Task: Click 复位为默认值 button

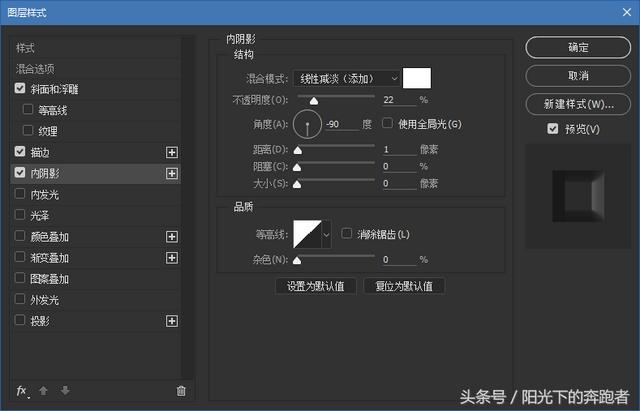Action: pos(404,286)
